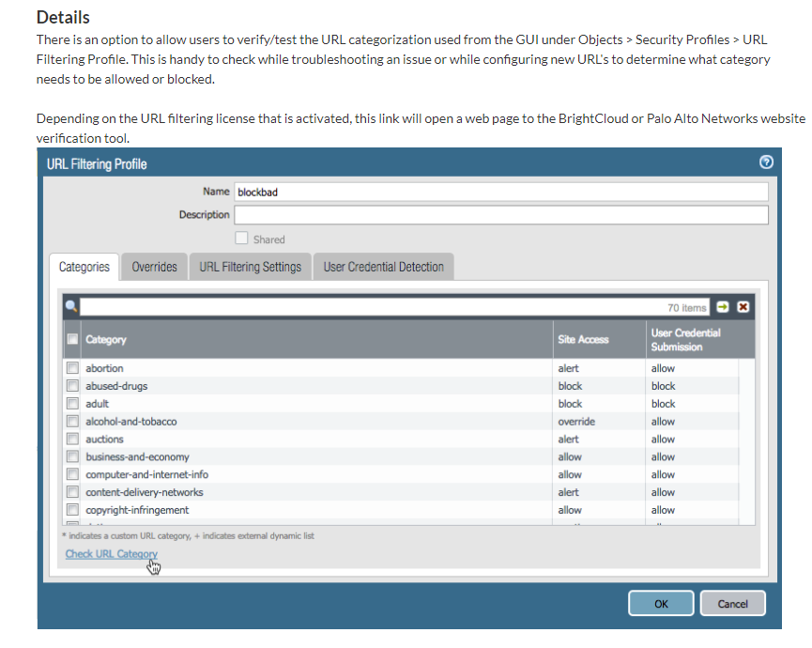The width and height of the screenshot is (812, 648).
Task: Check the abortion category checkbox
Action: [72, 368]
